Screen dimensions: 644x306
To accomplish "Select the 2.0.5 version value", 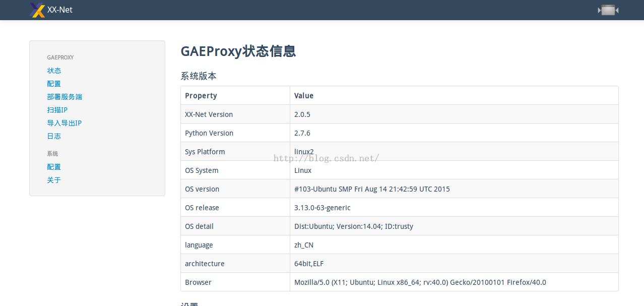I will [454, 114].
